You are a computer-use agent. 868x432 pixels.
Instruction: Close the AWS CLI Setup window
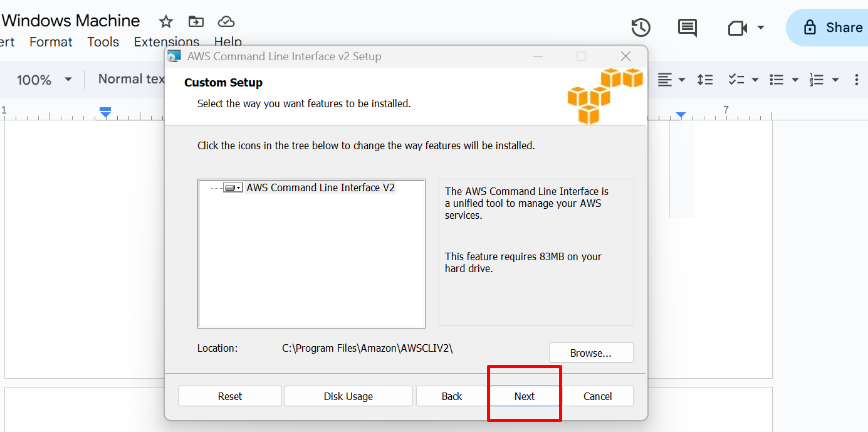(625, 56)
